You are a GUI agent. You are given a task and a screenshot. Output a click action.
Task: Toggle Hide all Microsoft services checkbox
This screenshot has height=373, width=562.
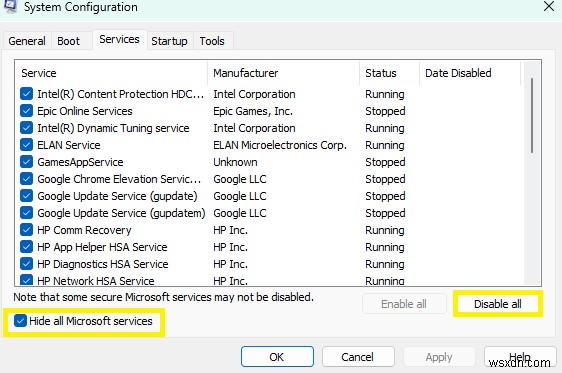coord(20,321)
